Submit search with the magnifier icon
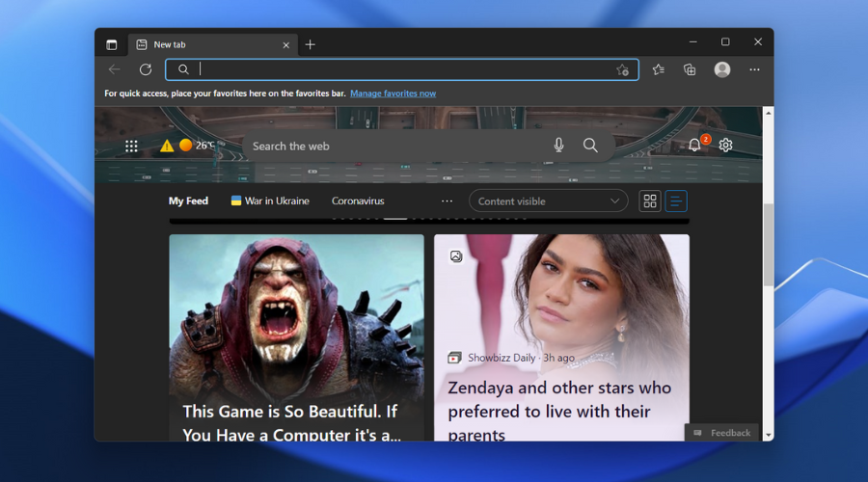 pos(590,146)
